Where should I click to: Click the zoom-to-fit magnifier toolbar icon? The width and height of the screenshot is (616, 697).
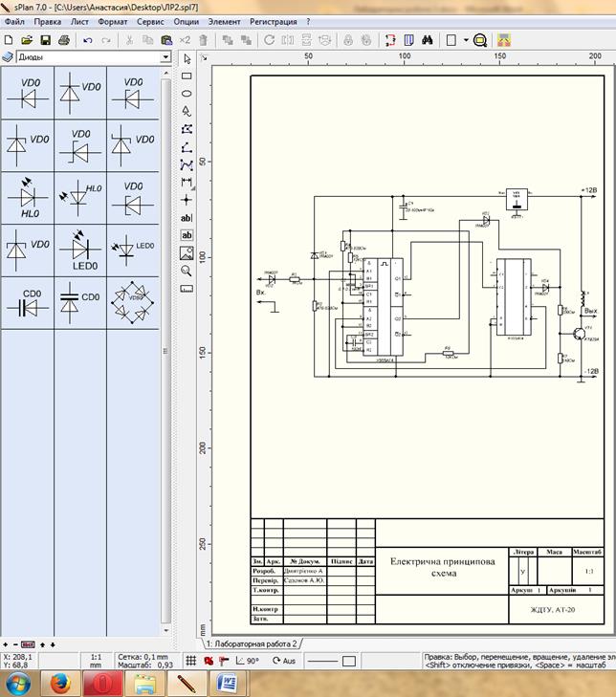click(480, 40)
